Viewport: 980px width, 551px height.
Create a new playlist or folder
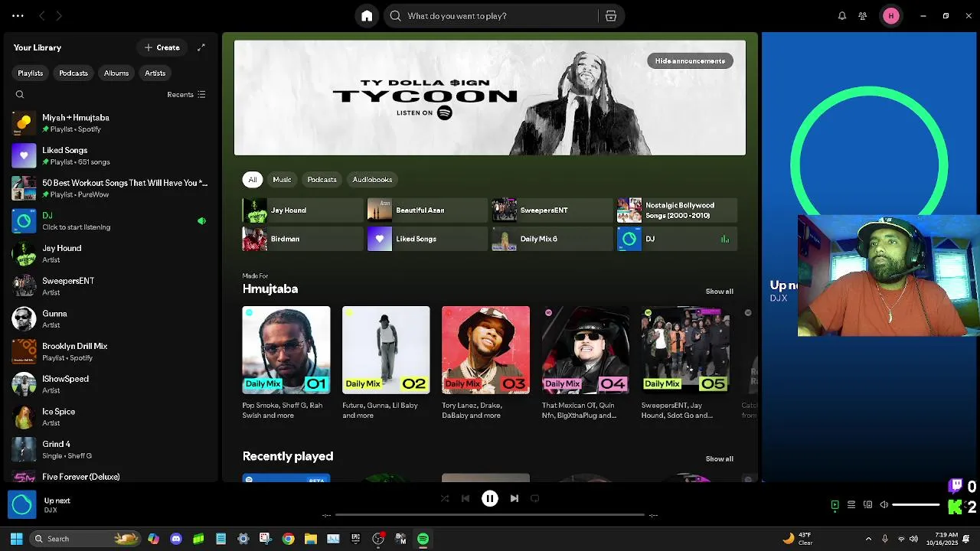pyautogui.click(x=162, y=47)
